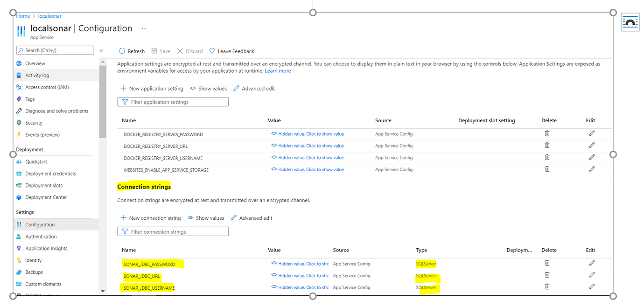The height and width of the screenshot is (307, 644).
Task: Show values of application settings
Action: [208, 89]
